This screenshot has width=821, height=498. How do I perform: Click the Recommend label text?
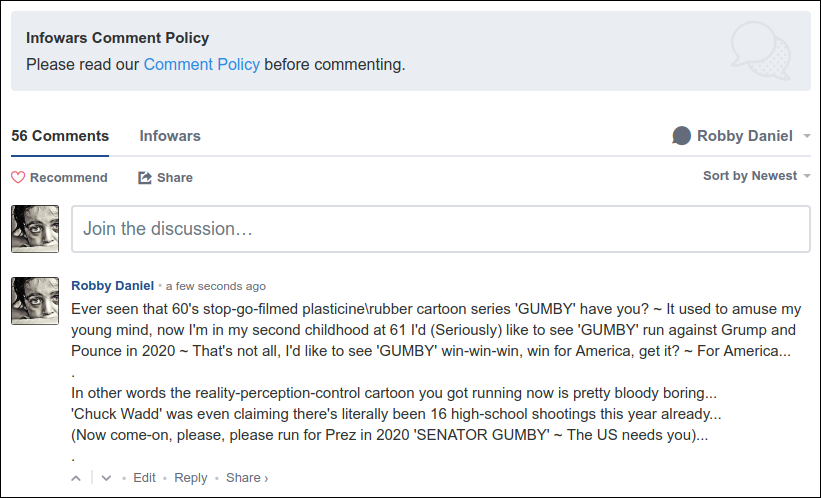[x=68, y=178]
